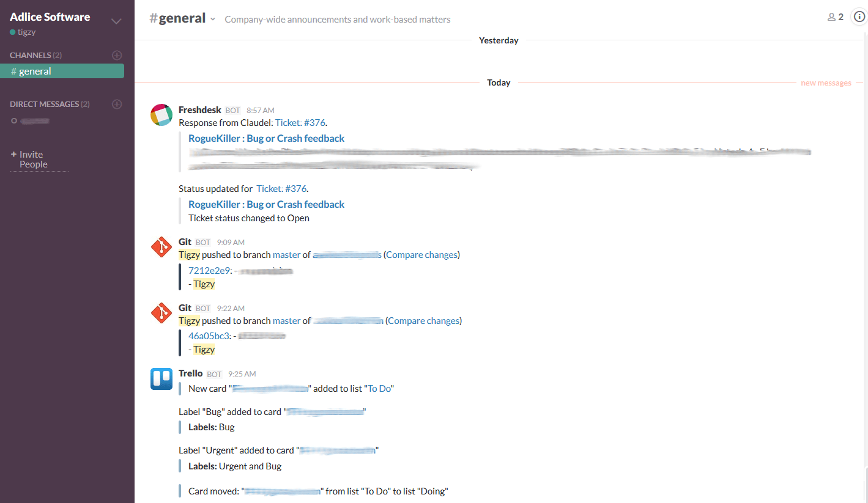Click the Git avatar on 9:22 AM message
The image size is (868, 503).
coord(161,313)
